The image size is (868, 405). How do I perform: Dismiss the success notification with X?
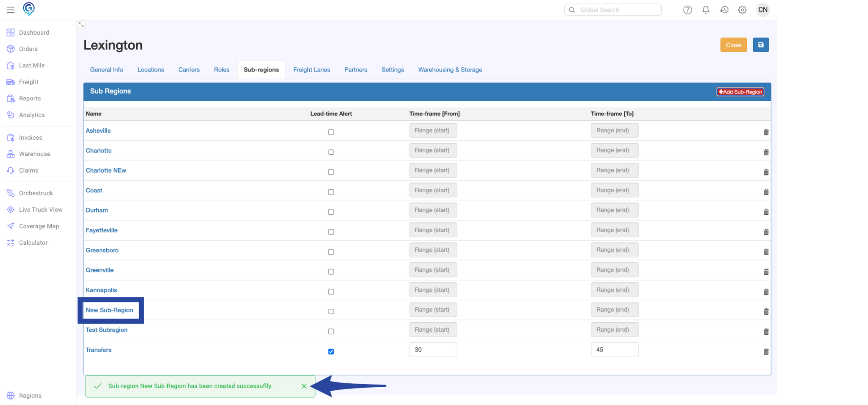point(304,386)
